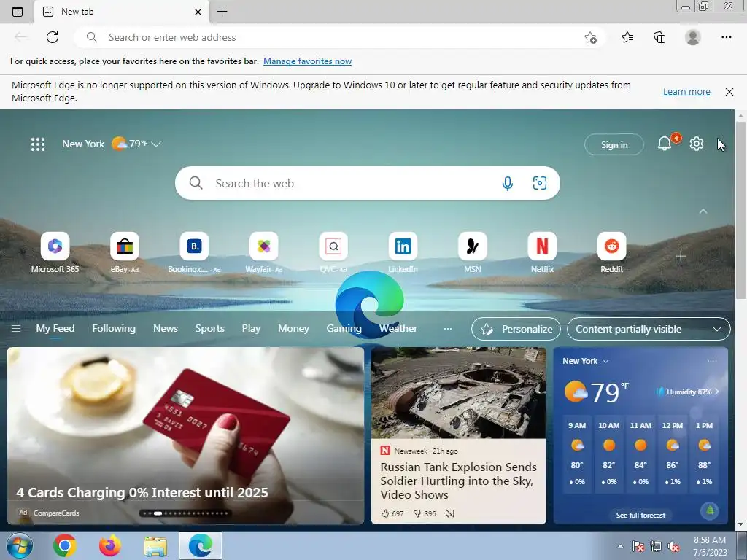Hide the Russian Tank story
The image size is (747, 560).
[449, 513]
